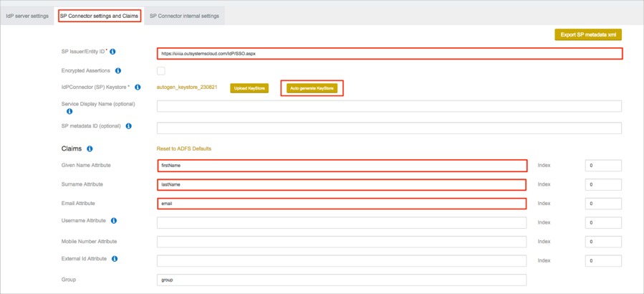Image resolution: width=644 pixels, height=294 pixels.
Task: Focus the Email Attribute input field
Action: (x=342, y=204)
